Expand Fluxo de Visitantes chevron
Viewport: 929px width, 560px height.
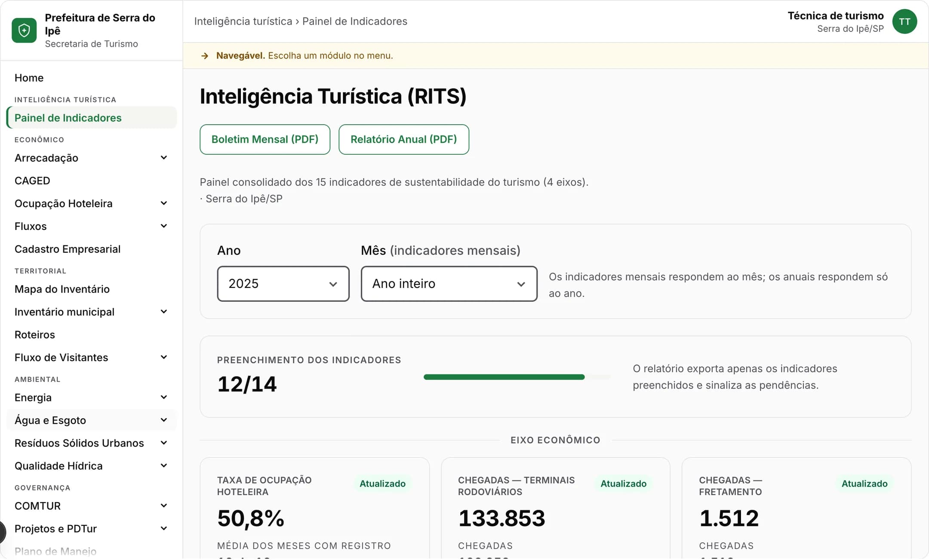click(x=164, y=357)
